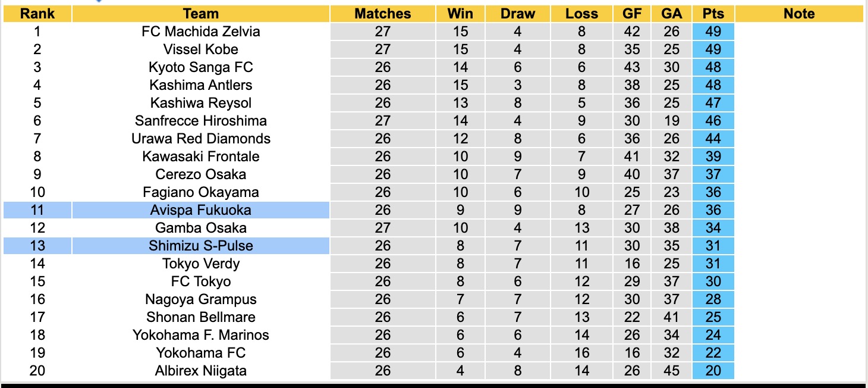Click the Rank column header
This screenshot has height=388, width=868.
coord(37,14)
